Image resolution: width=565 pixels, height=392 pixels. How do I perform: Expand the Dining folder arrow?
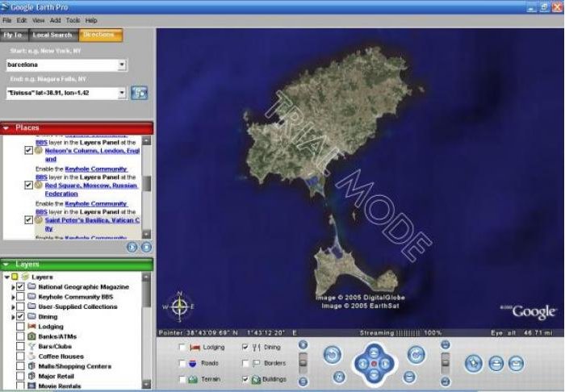coord(14,317)
